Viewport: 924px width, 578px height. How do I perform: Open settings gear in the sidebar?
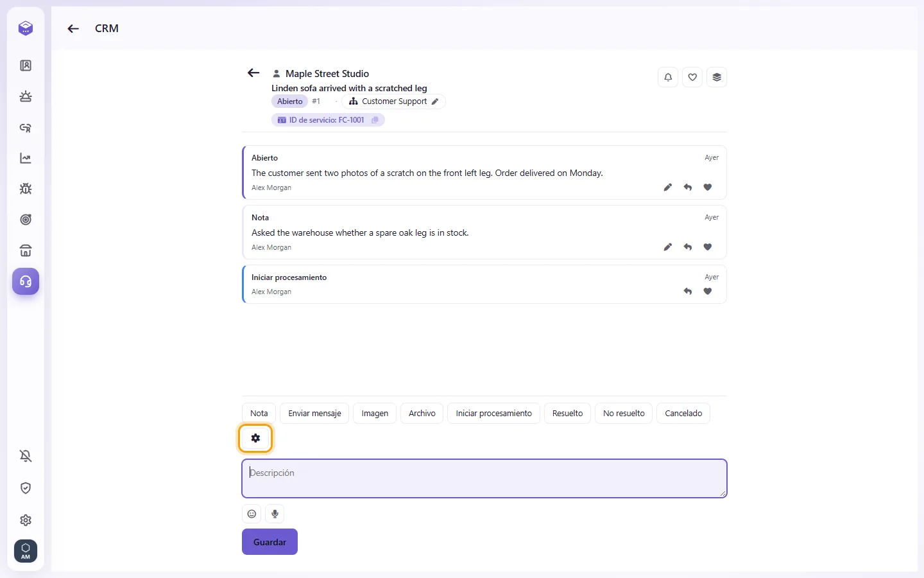(x=26, y=520)
